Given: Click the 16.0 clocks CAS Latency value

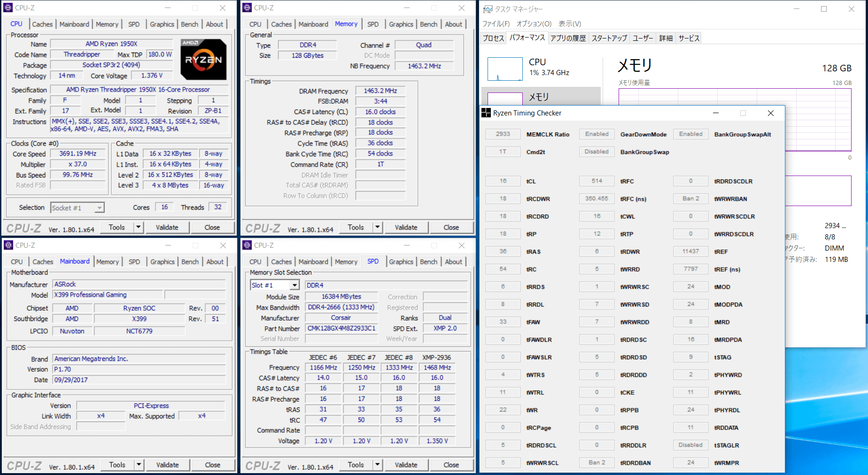Looking at the screenshot, I should pos(380,112).
